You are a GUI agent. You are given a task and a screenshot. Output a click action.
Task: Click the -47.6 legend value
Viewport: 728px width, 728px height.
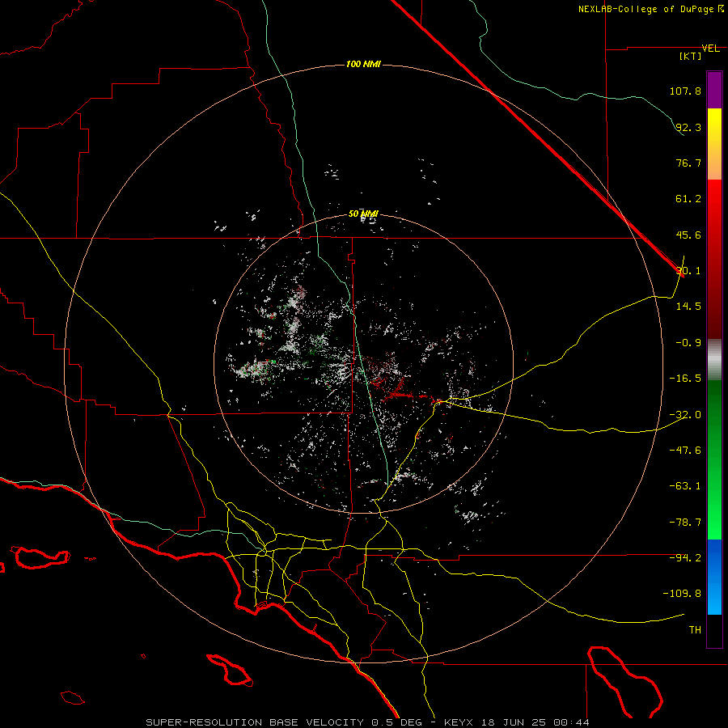coord(685,451)
